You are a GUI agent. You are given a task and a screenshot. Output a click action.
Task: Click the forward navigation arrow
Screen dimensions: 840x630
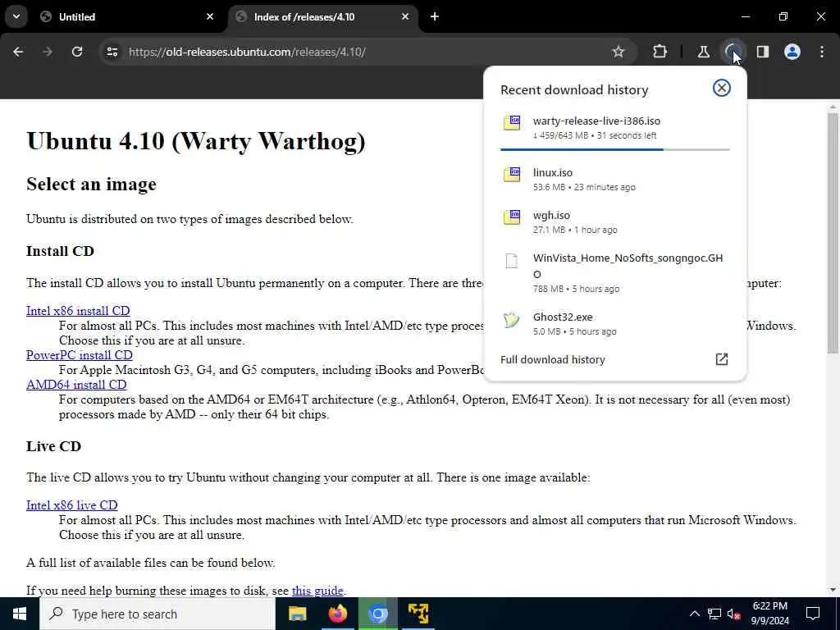[48, 52]
